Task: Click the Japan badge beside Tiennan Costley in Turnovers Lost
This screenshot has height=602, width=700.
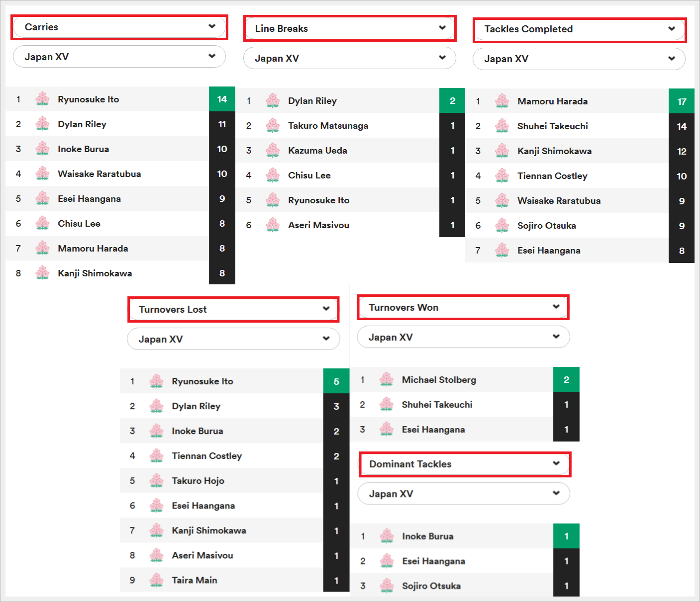Action: pos(156,456)
